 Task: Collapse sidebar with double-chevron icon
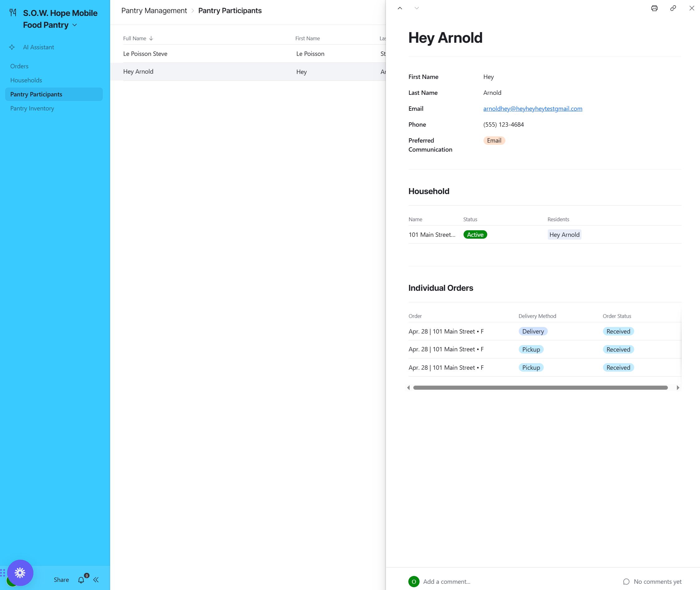pyautogui.click(x=96, y=580)
